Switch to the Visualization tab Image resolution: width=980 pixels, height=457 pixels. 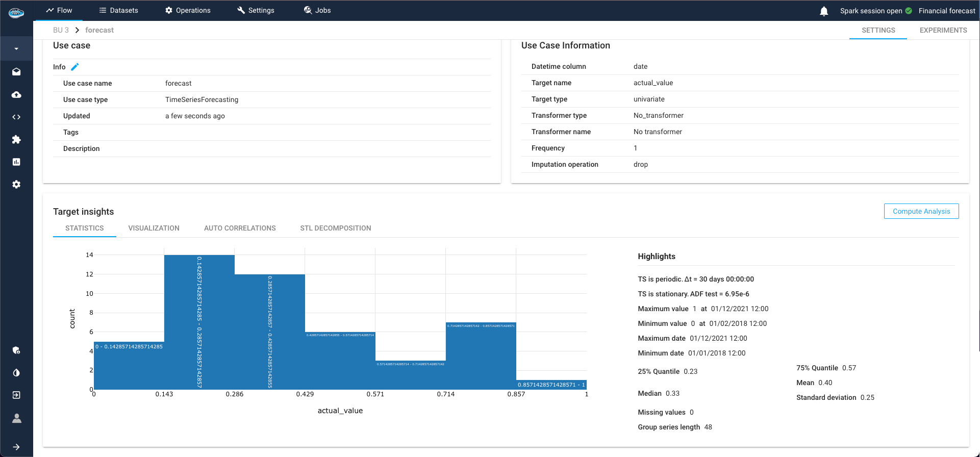[x=154, y=228]
